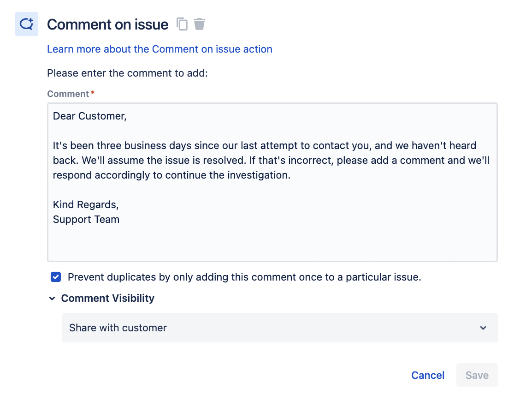Place cursor on the Support Team signature line
Image resolution: width=532 pixels, height=407 pixels.
(x=86, y=219)
